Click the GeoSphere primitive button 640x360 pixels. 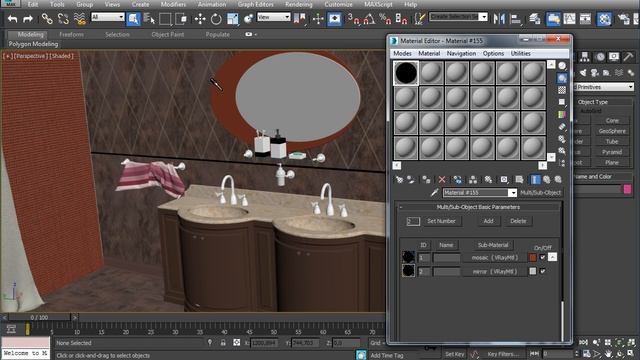[611, 131]
